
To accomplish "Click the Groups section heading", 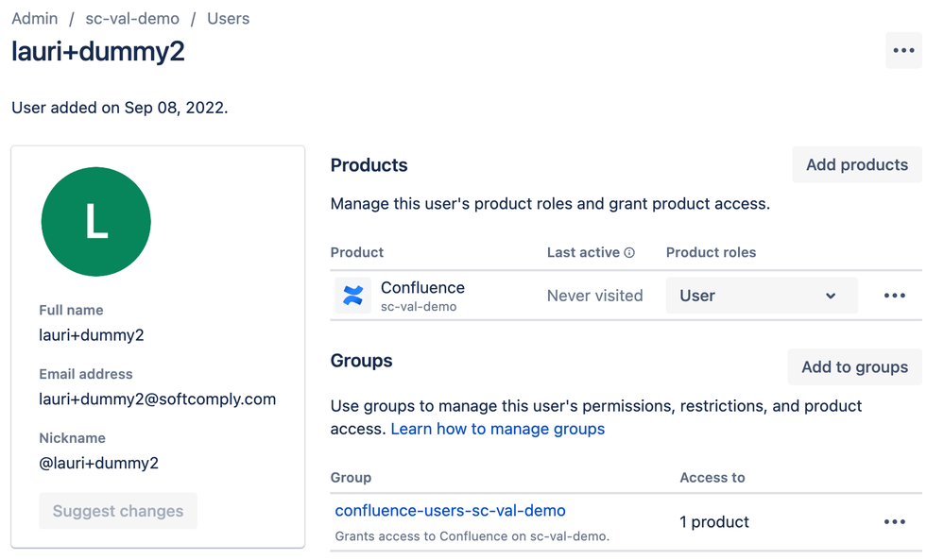I will tap(361, 361).
